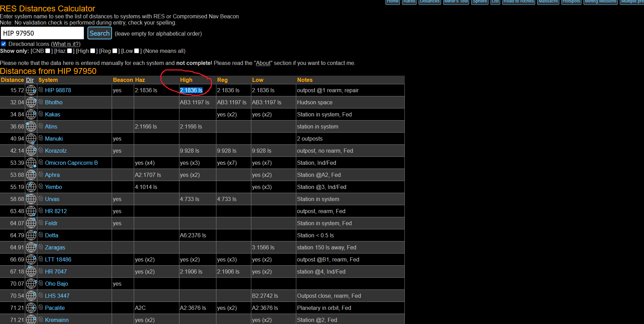Viewport: 644px width, 324px height.
Task: Copy the Oho Bajo system name icon
Action: [x=41, y=283]
